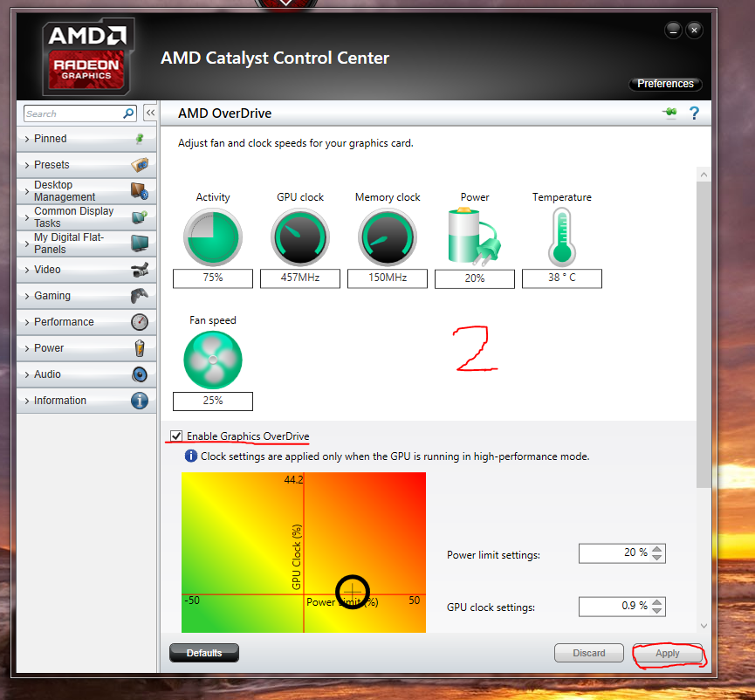Click the Performance gauge icon
Viewport: 755px width, 700px height.
point(140,322)
